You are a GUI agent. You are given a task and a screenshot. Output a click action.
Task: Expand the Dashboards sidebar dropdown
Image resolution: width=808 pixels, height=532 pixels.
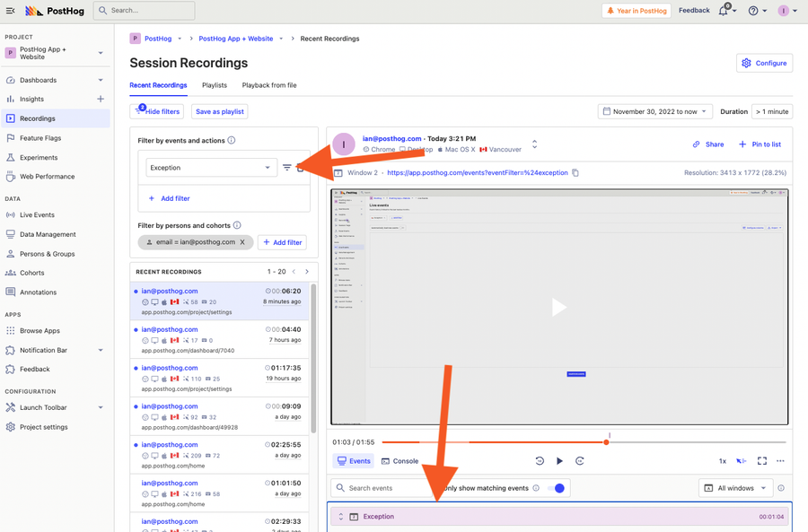tap(101, 80)
